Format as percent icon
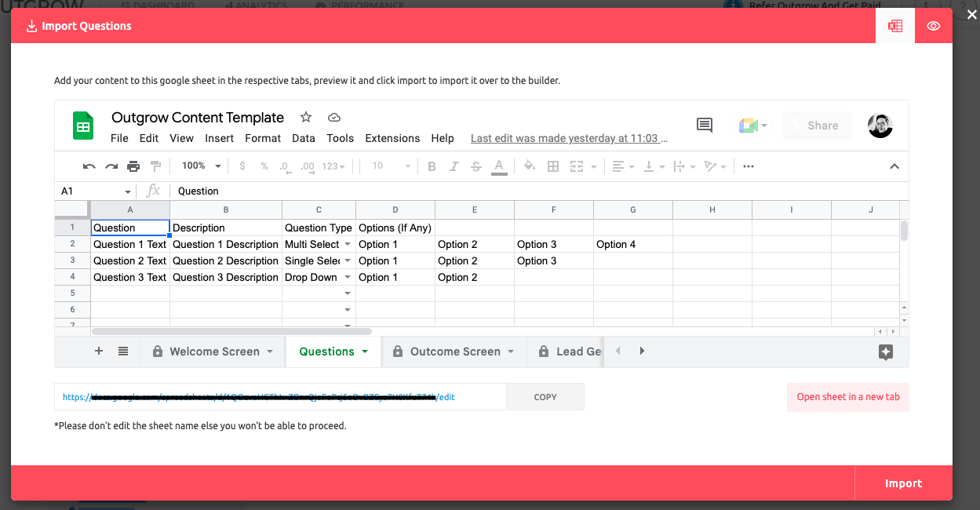This screenshot has width=980, height=510. 264,166
